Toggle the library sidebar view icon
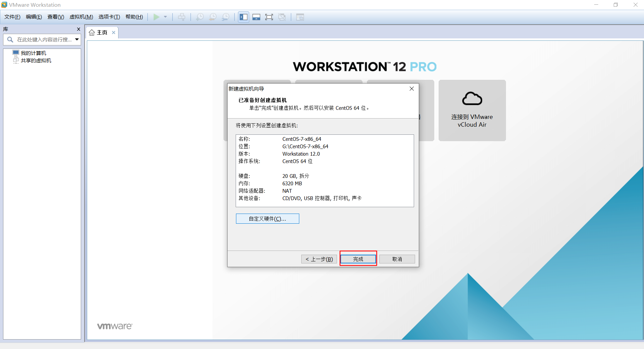This screenshot has height=349, width=644. click(243, 17)
